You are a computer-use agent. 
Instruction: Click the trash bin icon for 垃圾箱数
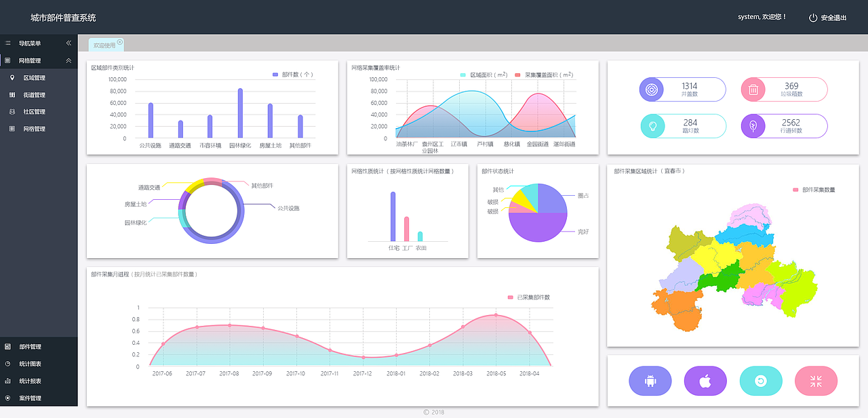tap(753, 89)
